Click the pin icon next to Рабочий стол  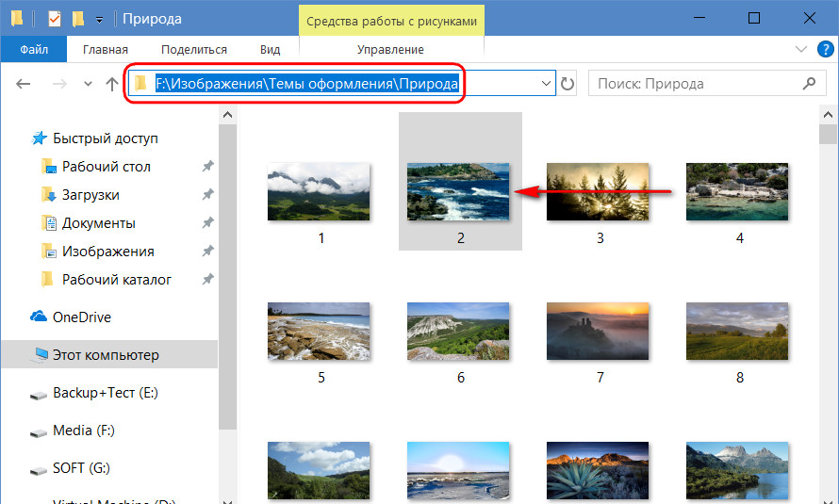tap(207, 166)
